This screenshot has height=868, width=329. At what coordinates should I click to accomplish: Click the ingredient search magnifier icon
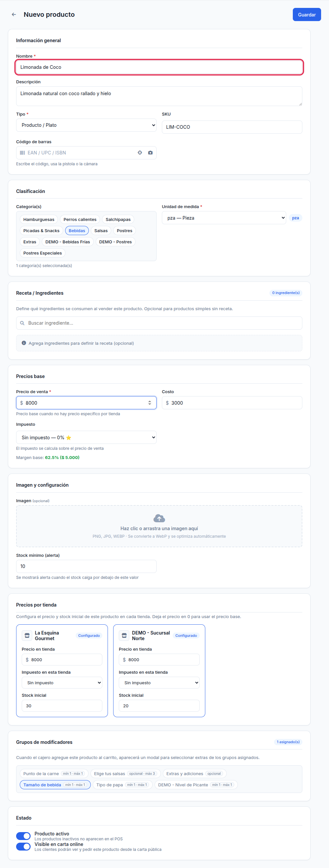click(x=22, y=323)
